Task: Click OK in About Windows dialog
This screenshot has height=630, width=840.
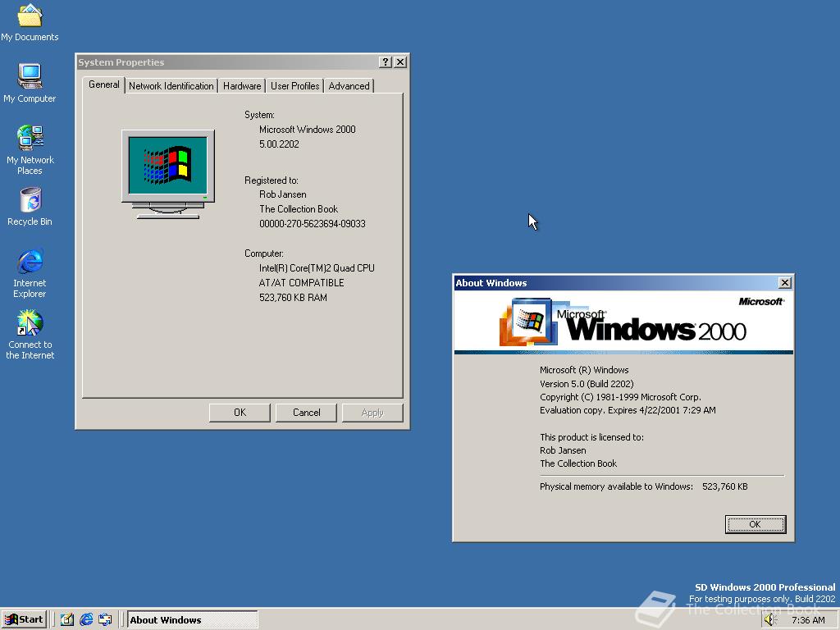Action: click(756, 524)
